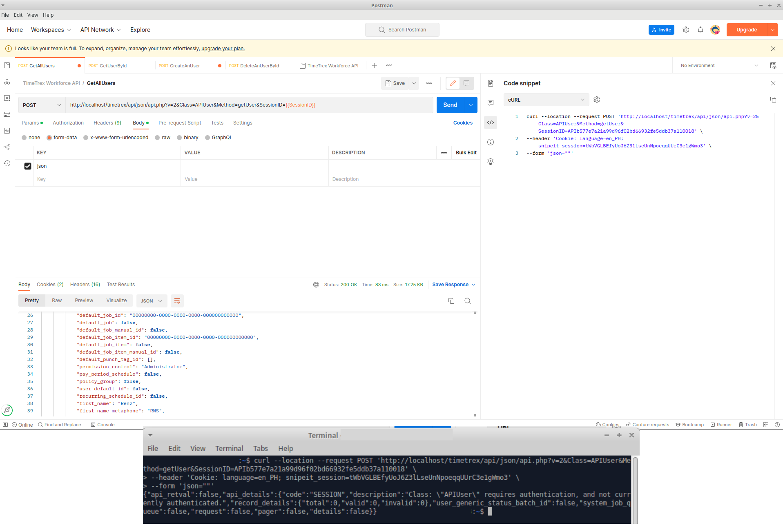Viewport: 783px width, 532px height.
Task: Expand the cURL language dropdown
Action: (546, 100)
